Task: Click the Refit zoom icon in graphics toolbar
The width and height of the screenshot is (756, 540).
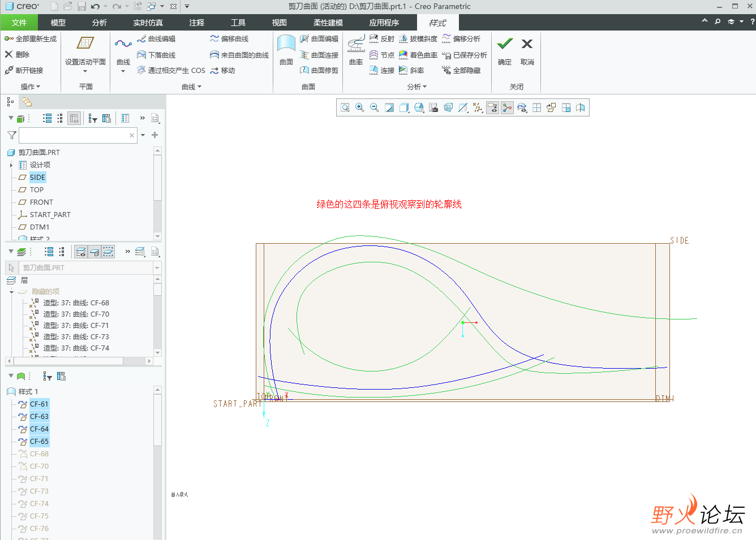Action: pyautogui.click(x=345, y=107)
